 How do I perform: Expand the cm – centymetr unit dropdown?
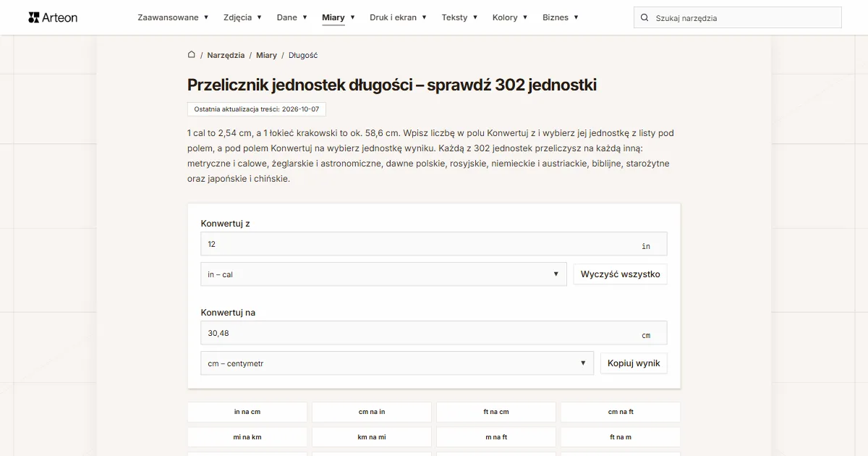coord(397,363)
